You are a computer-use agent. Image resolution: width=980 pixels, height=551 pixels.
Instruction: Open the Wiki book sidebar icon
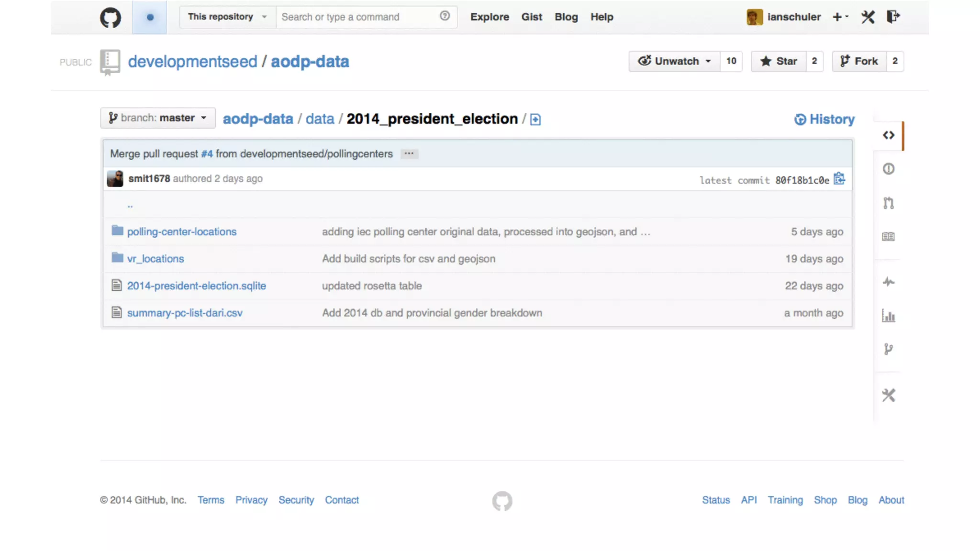tap(889, 237)
